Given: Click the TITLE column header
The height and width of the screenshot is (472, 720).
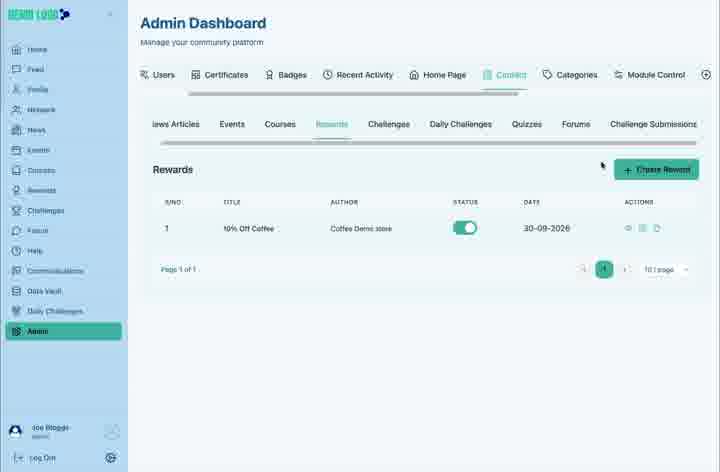Looking at the screenshot, I should click(x=232, y=202).
